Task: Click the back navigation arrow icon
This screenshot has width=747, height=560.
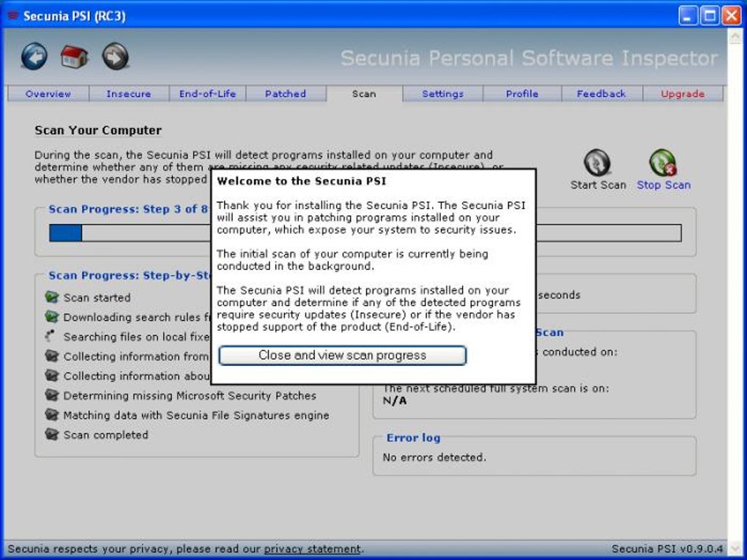Action: 34,56
